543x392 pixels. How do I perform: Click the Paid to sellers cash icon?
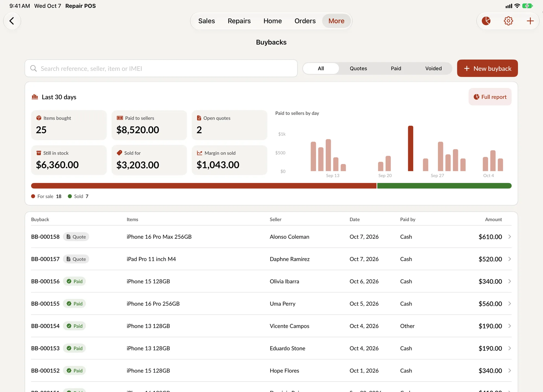point(120,118)
